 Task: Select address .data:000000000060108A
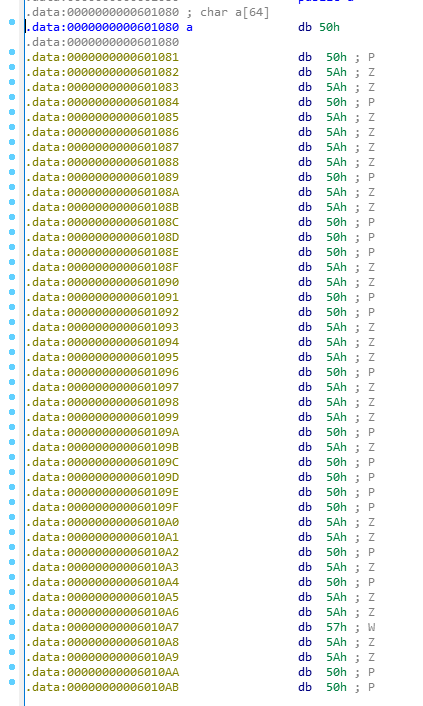click(102, 192)
